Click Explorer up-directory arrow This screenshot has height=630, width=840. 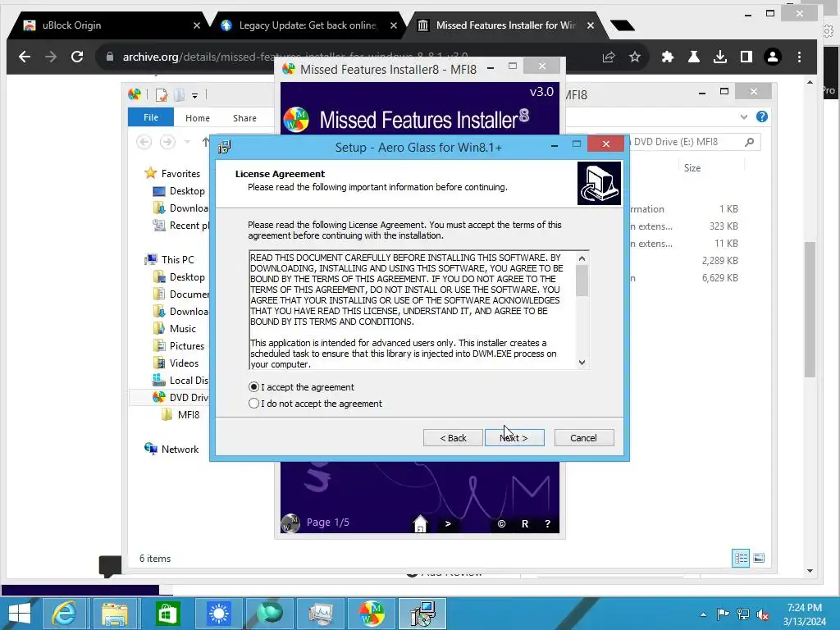coord(206,141)
